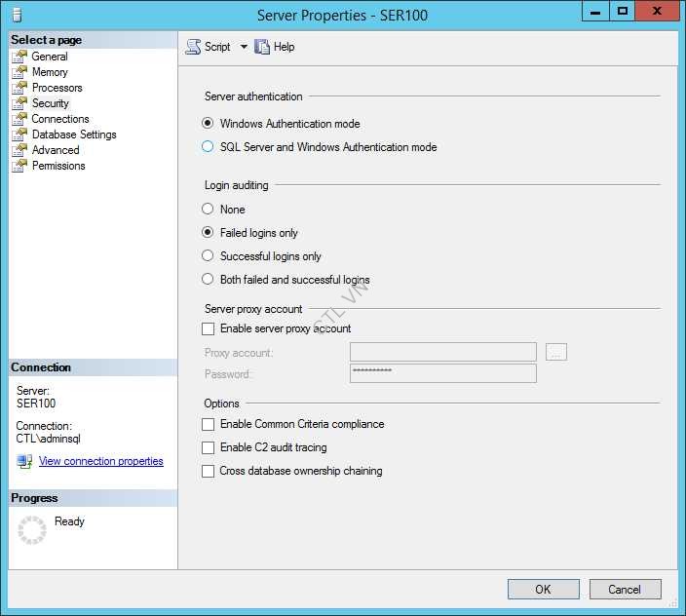Close the Server Properties dialog
The image size is (686, 616).
coord(657,12)
